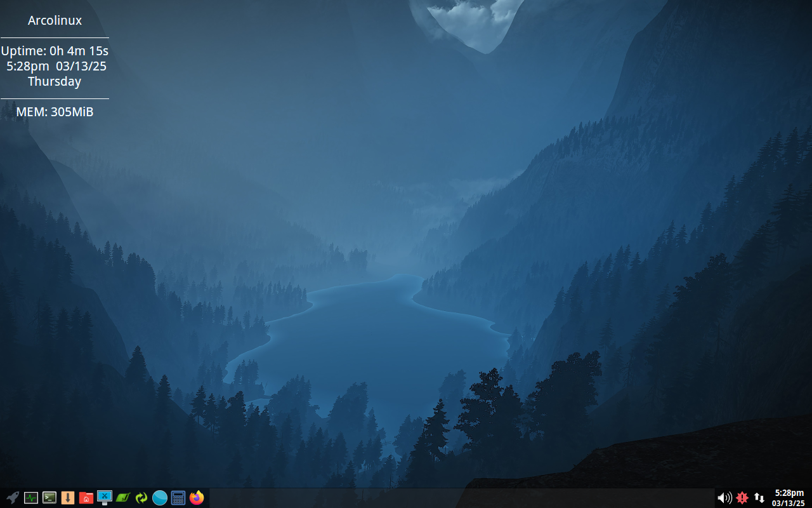Image resolution: width=812 pixels, height=508 pixels.
Task: Open the rocket application launcher
Action: point(12,498)
